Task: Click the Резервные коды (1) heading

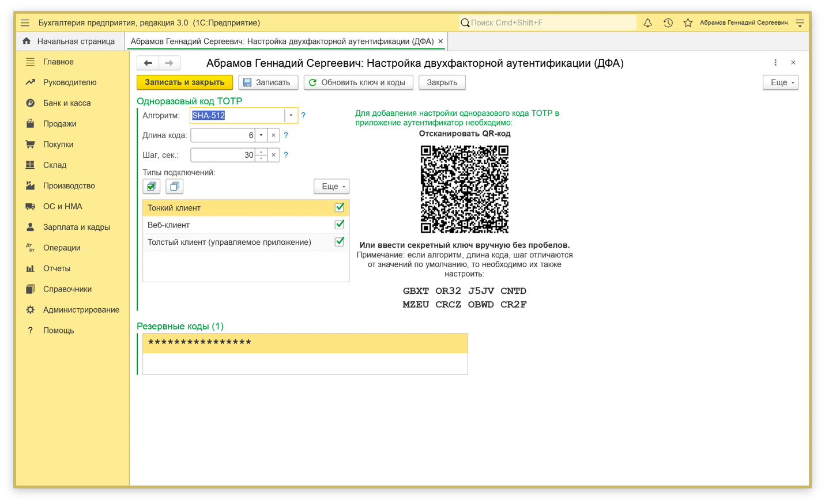Action: pyautogui.click(x=180, y=327)
